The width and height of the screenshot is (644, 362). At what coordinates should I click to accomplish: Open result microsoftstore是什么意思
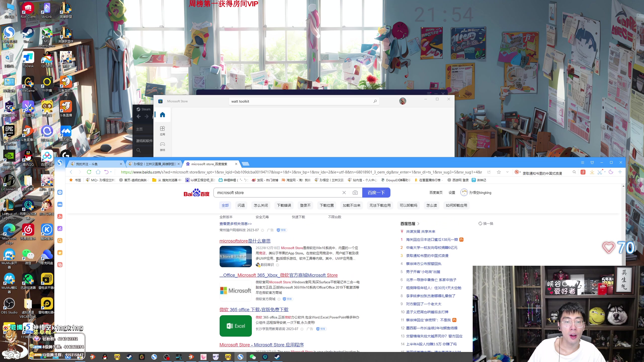(245, 241)
